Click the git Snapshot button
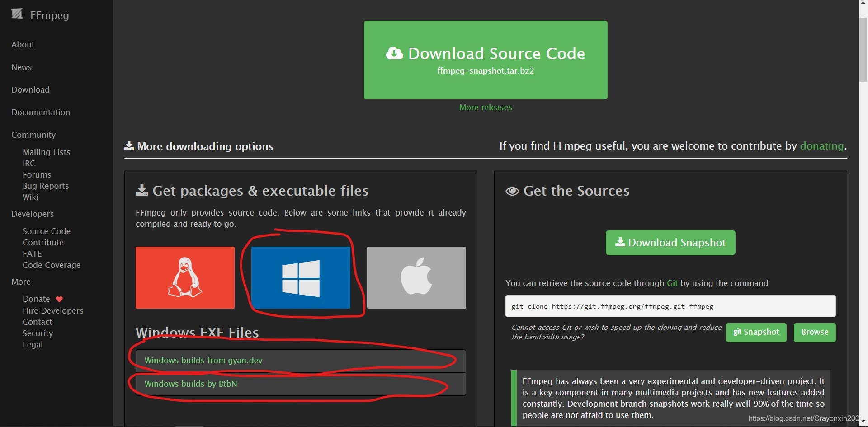This screenshot has height=427, width=868. pos(756,333)
